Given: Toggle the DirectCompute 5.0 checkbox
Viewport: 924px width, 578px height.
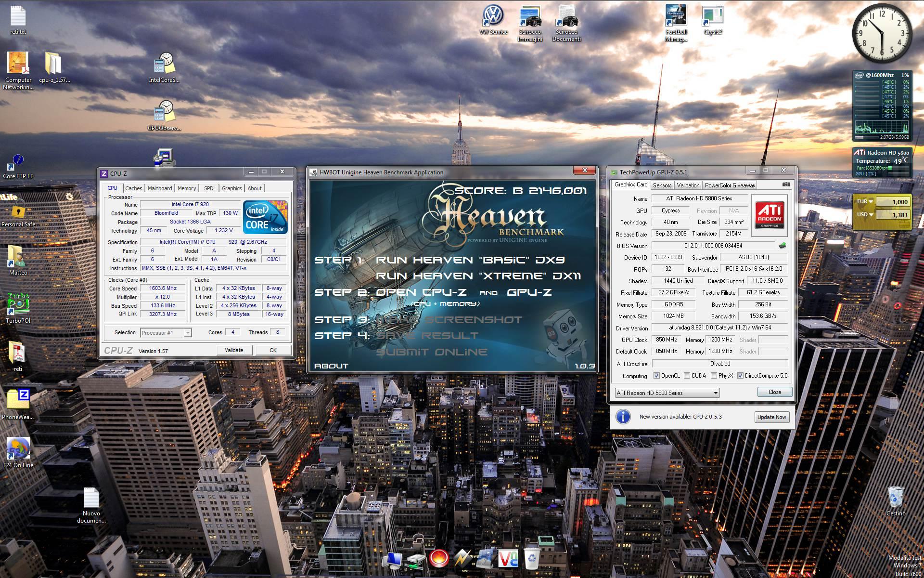Looking at the screenshot, I should pos(740,376).
